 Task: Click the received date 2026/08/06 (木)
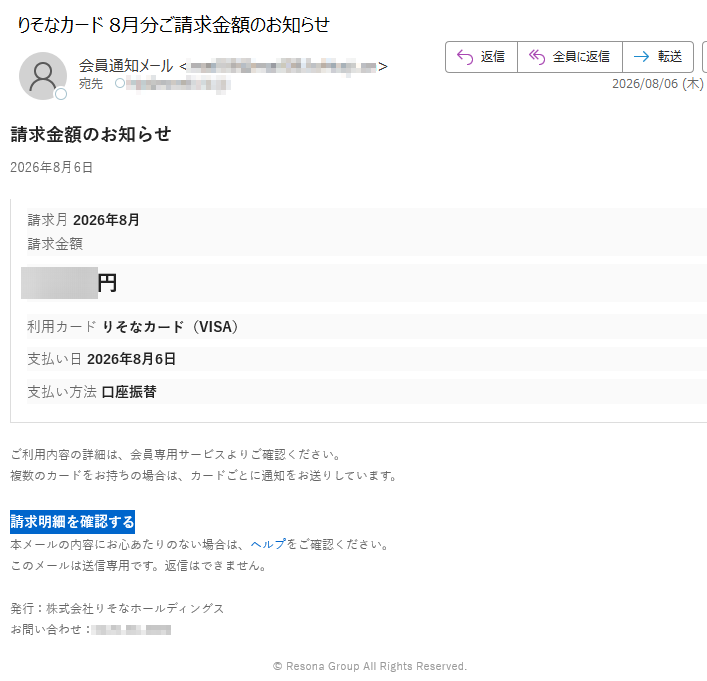[657, 83]
